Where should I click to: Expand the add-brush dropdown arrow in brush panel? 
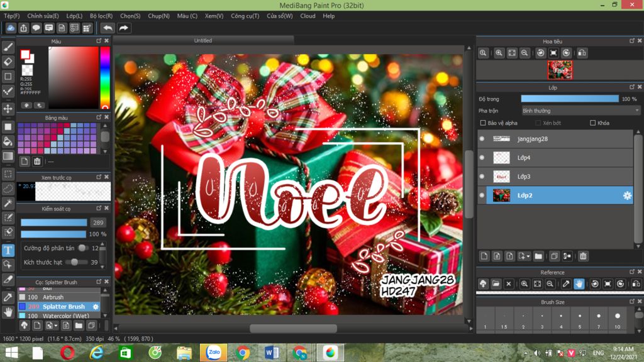(55, 326)
